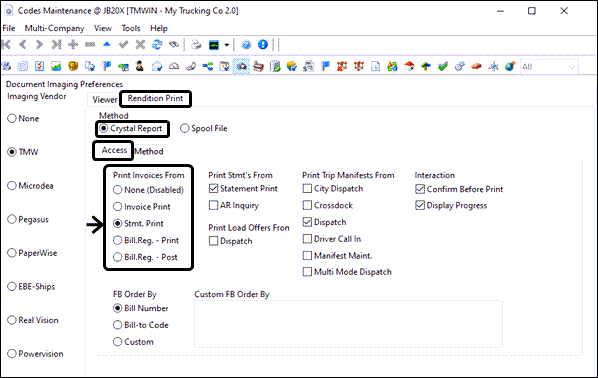Check the City Dispatch manifest option

[307, 188]
